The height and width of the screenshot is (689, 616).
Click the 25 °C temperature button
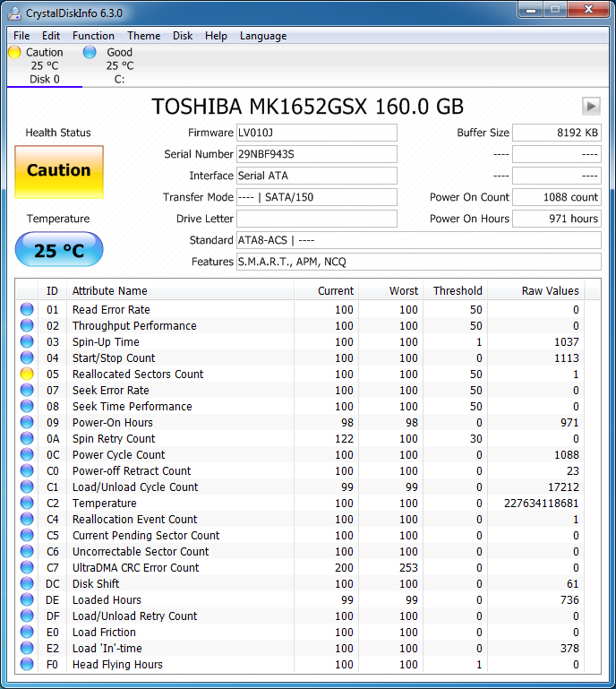[59, 249]
